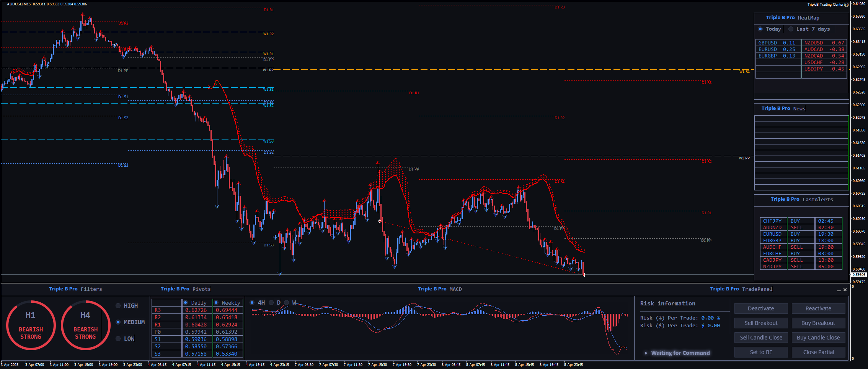Click the TripleB Trading Center smiley icon
868x369 pixels.
pyautogui.click(x=847, y=5)
